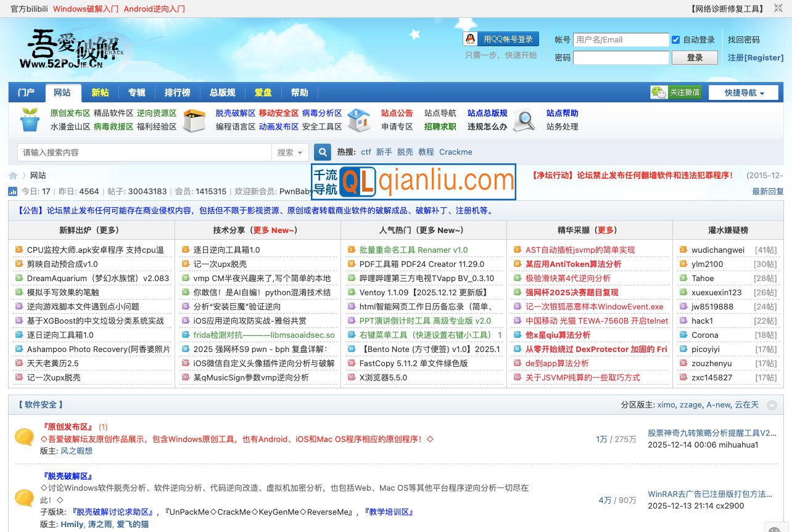The width and height of the screenshot is (792, 532).
Task: Collapse the 软件安全 section with its round toggle
Action: (772, 404)
